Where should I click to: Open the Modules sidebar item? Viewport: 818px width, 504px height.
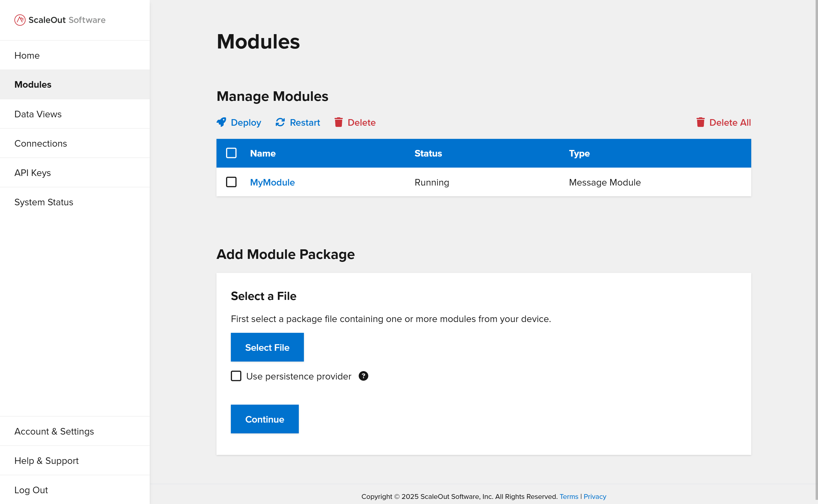click(x=75, y=85)
